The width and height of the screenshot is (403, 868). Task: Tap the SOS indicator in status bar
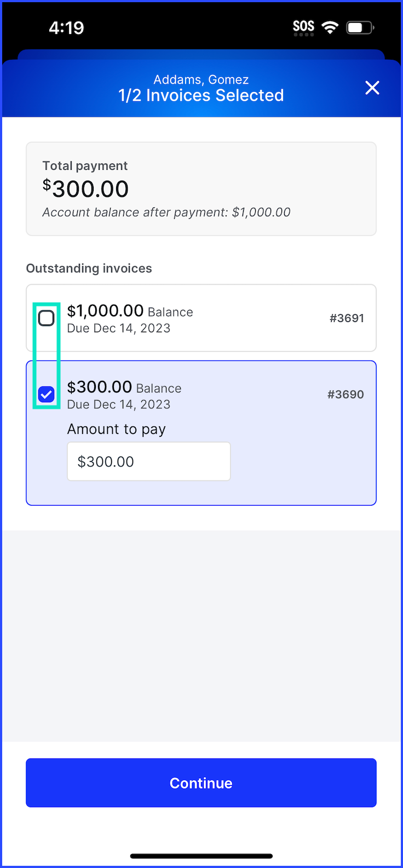(303, 27)
